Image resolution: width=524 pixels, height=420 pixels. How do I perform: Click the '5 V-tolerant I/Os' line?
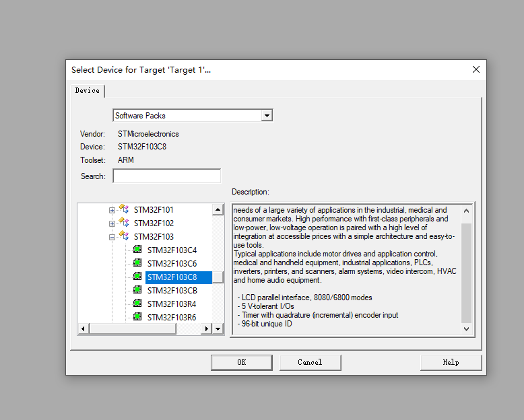(265, 306)
